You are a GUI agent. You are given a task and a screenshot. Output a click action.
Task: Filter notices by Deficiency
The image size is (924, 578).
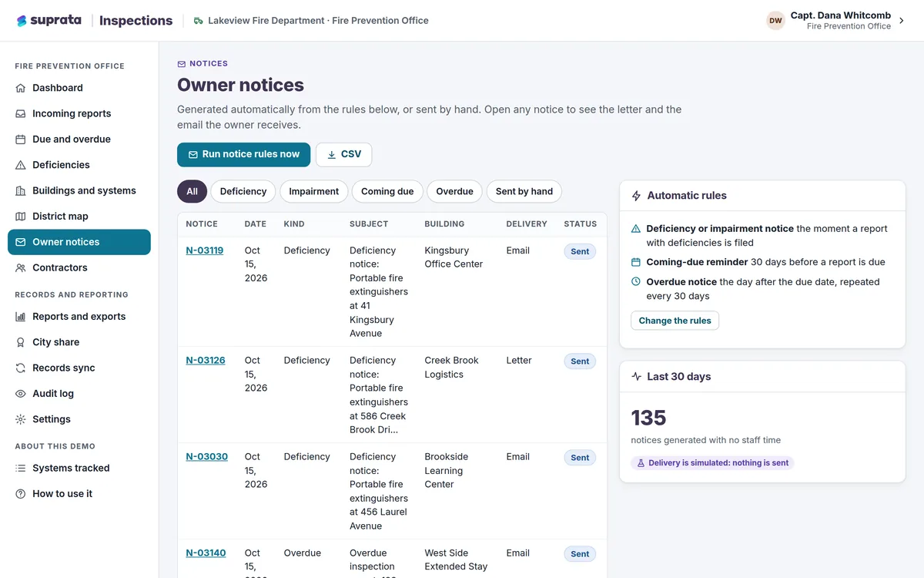[x=243, y=191]
